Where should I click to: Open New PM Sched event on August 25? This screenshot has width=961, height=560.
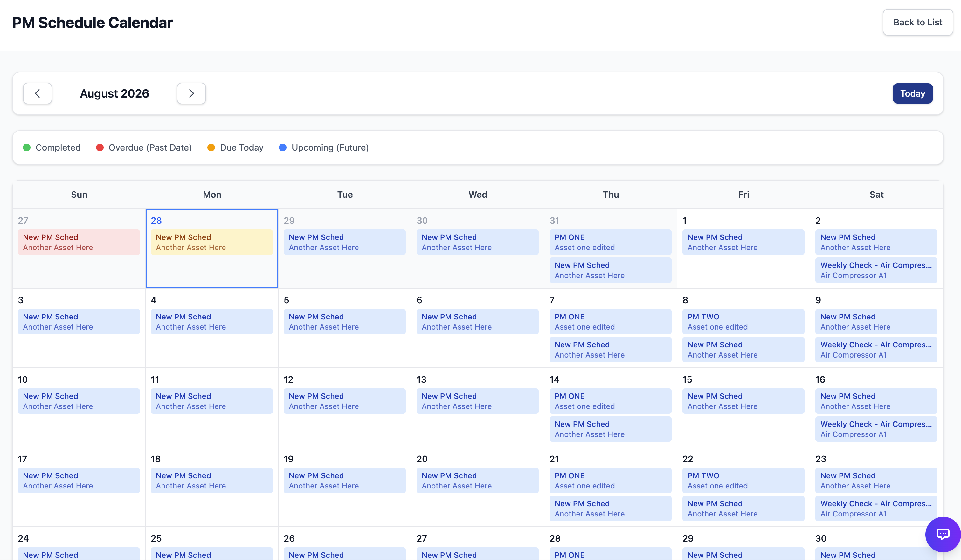coord(212,554)
